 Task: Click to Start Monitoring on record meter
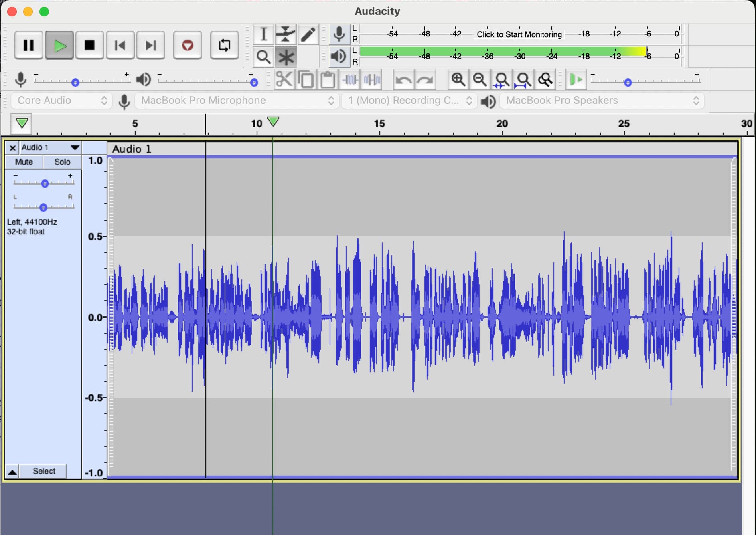(x=519, y=34)
